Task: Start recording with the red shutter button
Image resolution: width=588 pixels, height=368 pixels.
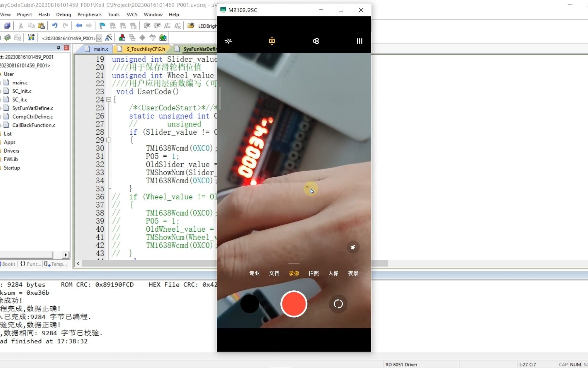Action: [x=294, y=304]
